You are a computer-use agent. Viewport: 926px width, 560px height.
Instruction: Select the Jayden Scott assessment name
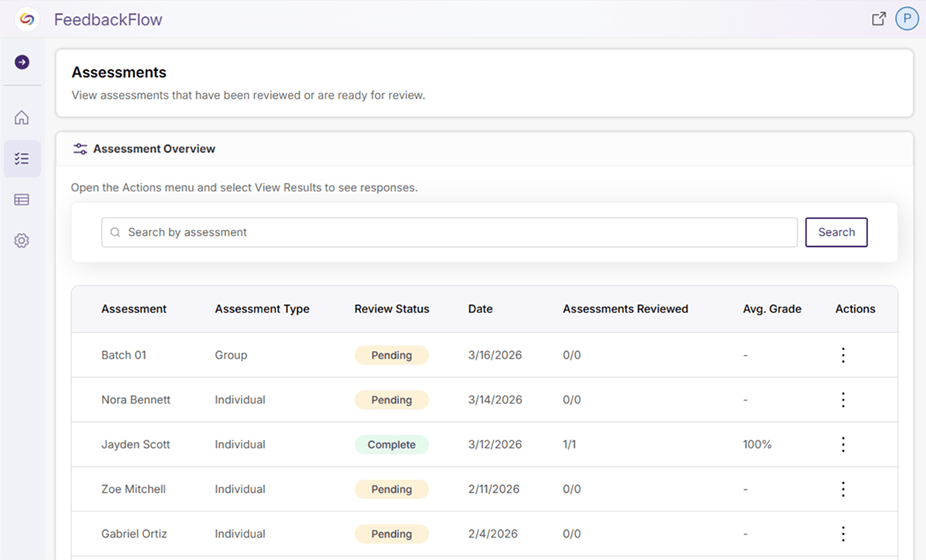coord(136,444)
